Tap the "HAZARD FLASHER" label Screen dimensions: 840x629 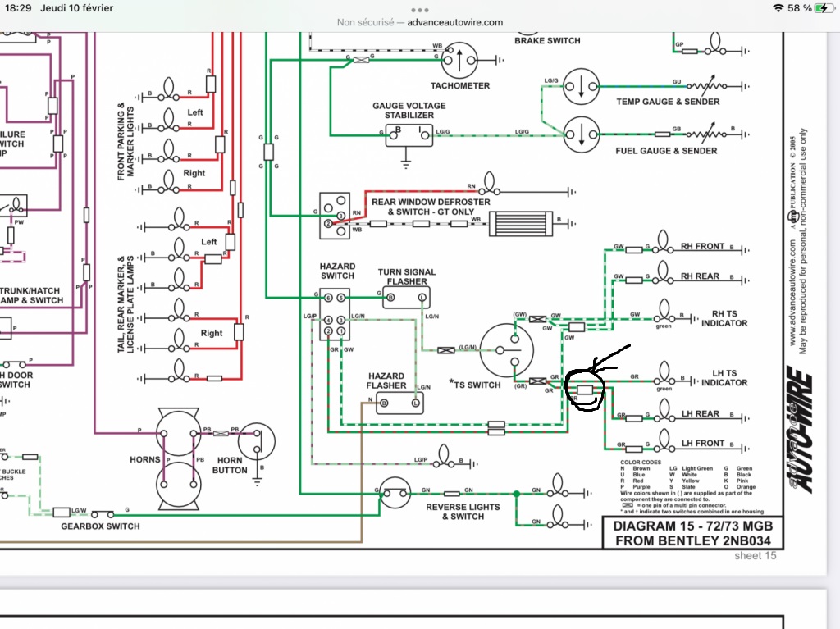pos(386,381)
